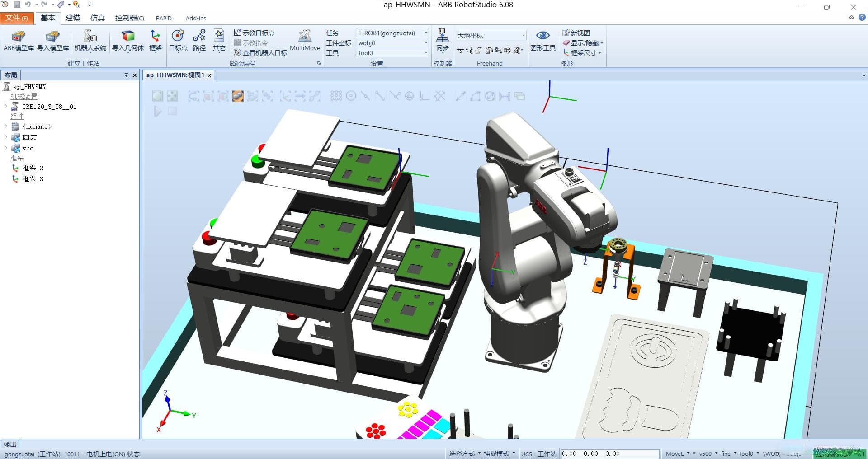
Task: Open the 任务 task dropdown T_ROB1(gongzuotai)
Action: coord(392,33)
